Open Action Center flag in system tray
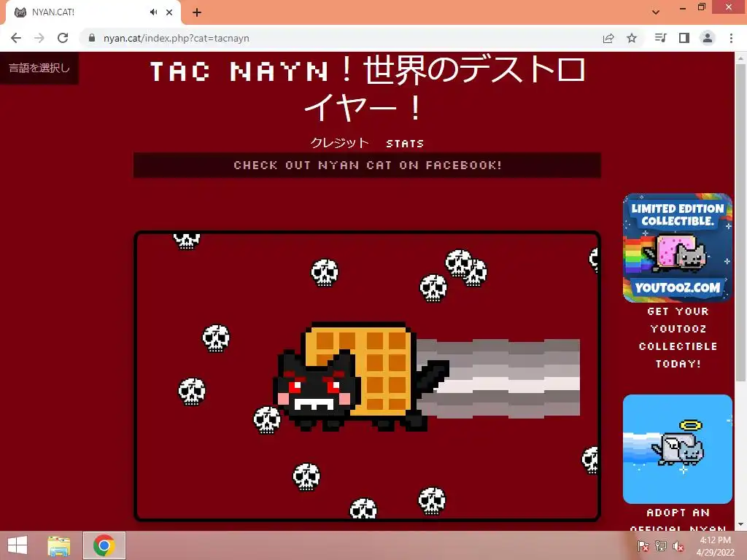The width and height of the screenshot is (747, 560). click(x=643, y=546)
